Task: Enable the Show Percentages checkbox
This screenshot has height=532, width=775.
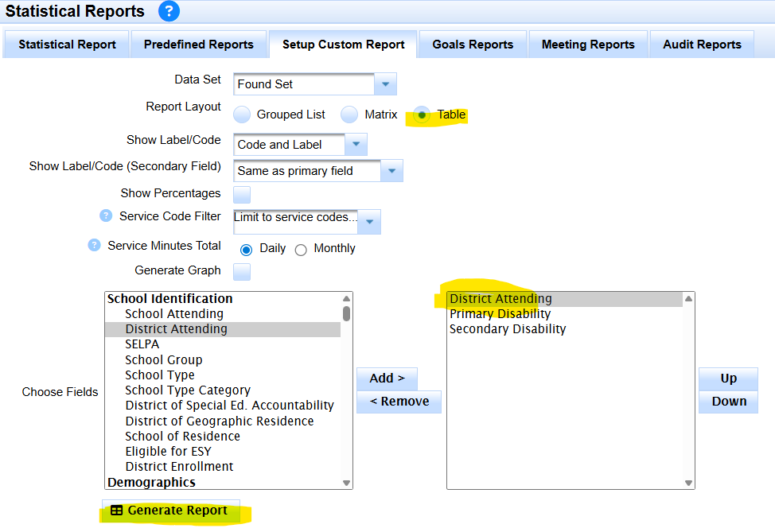Action: tap(242, 194)
